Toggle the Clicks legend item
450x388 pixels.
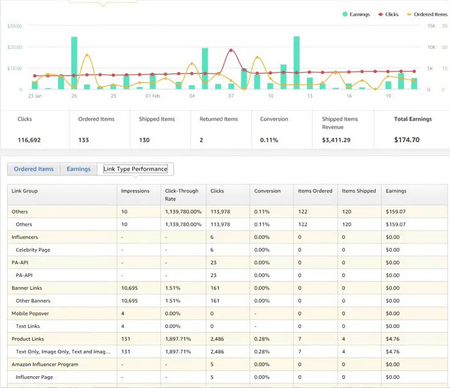tap(388, 14)
